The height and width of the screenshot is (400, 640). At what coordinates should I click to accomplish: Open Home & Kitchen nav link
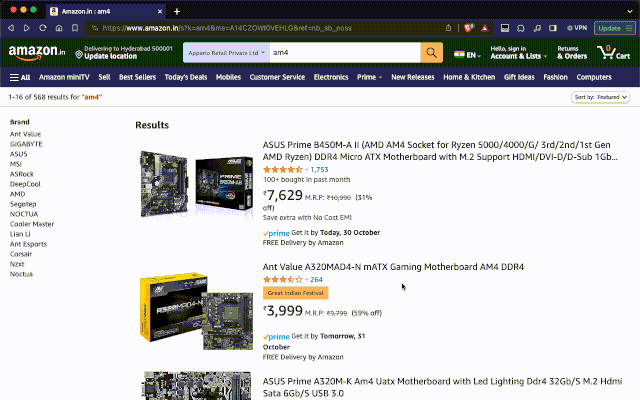(469, 77)
